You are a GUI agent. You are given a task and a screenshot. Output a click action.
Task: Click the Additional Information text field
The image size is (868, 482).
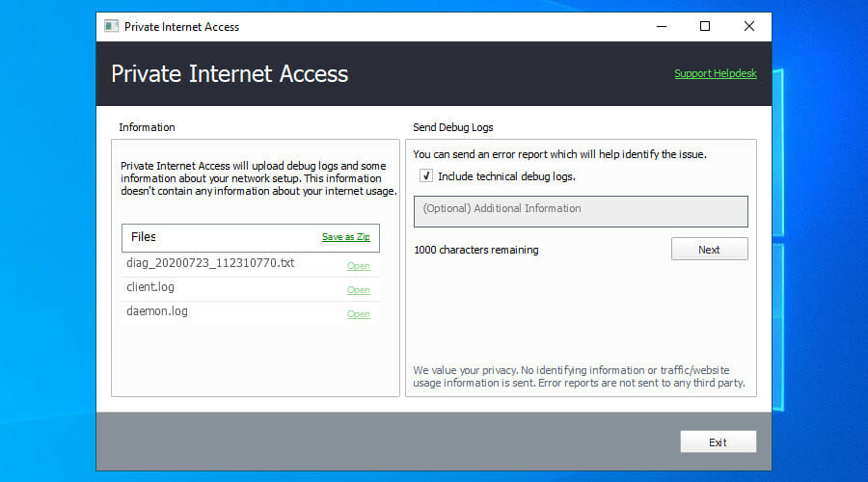581,211
